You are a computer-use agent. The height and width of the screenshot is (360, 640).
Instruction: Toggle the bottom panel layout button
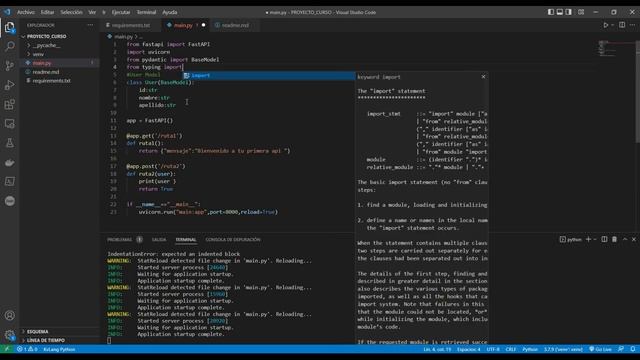[560, 12]
